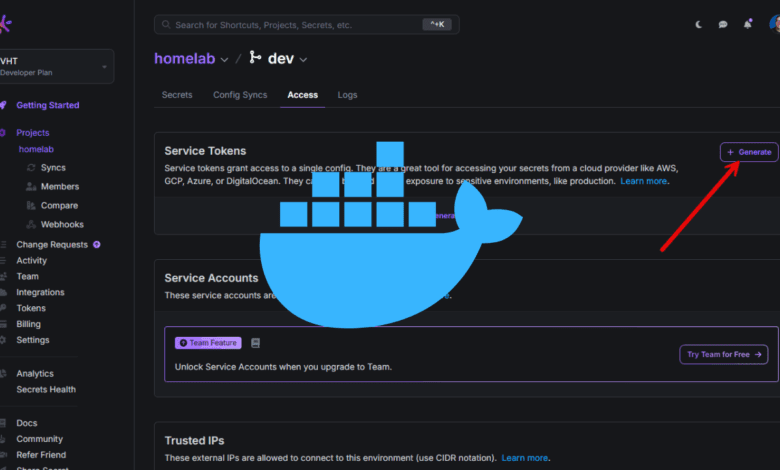
Task: Select the homelab project in sidebar
Action: (36, 149)
